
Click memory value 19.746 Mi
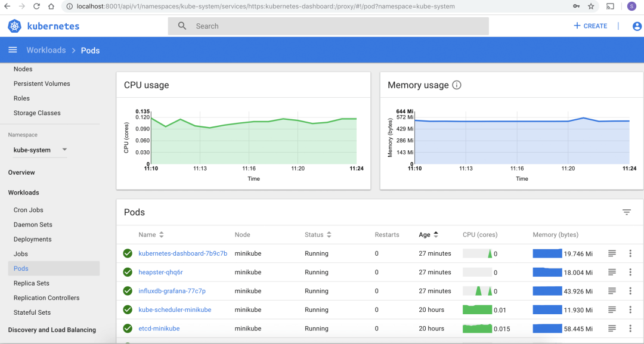click(x=578, y=254)
